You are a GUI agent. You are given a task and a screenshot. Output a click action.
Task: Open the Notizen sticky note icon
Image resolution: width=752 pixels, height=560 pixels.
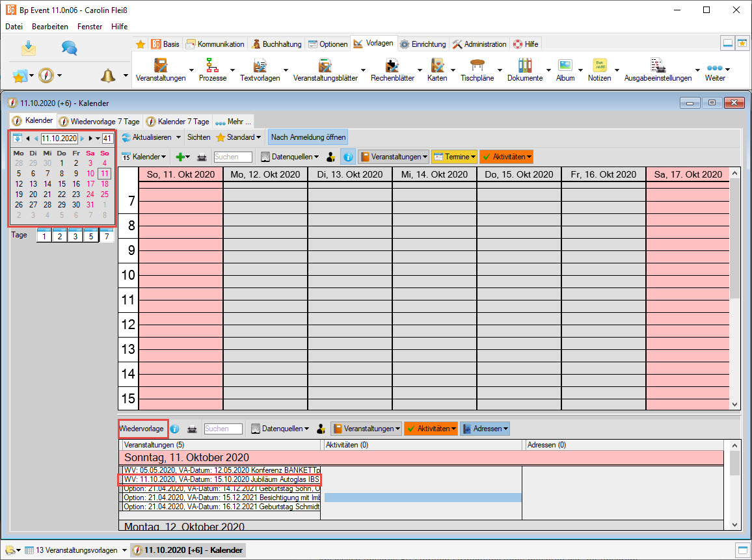click(x=598, y=66)
